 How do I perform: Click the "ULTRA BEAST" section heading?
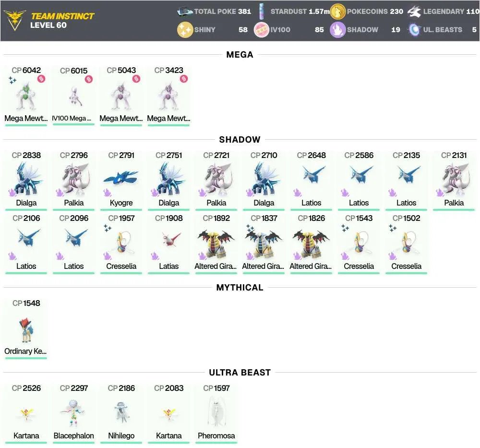(x=240, y=372)
